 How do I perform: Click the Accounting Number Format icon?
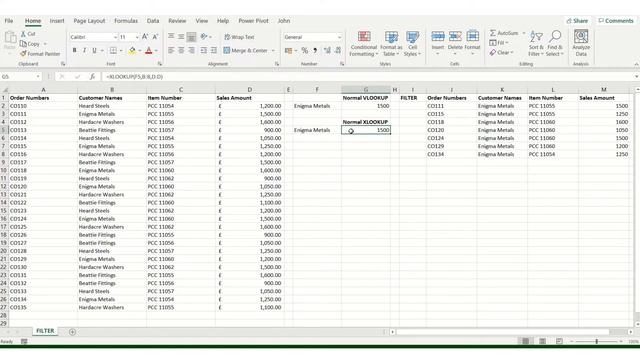click(x=289, y=50)
